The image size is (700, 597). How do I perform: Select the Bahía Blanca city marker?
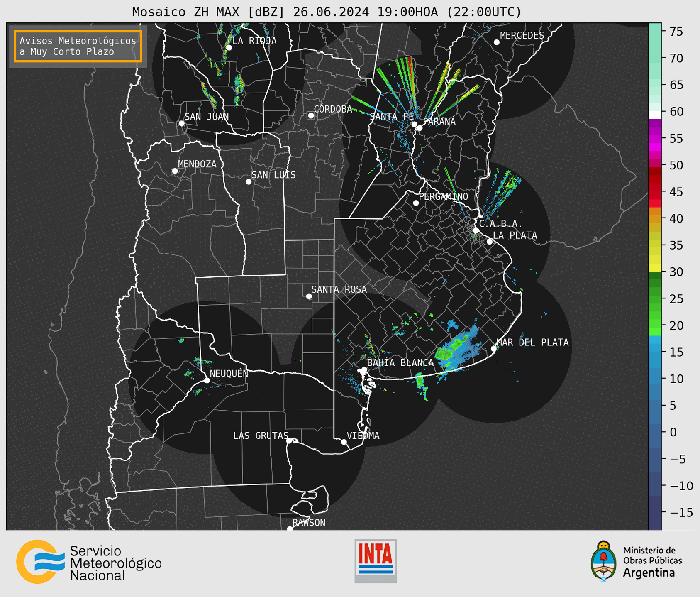click(364, 369)
